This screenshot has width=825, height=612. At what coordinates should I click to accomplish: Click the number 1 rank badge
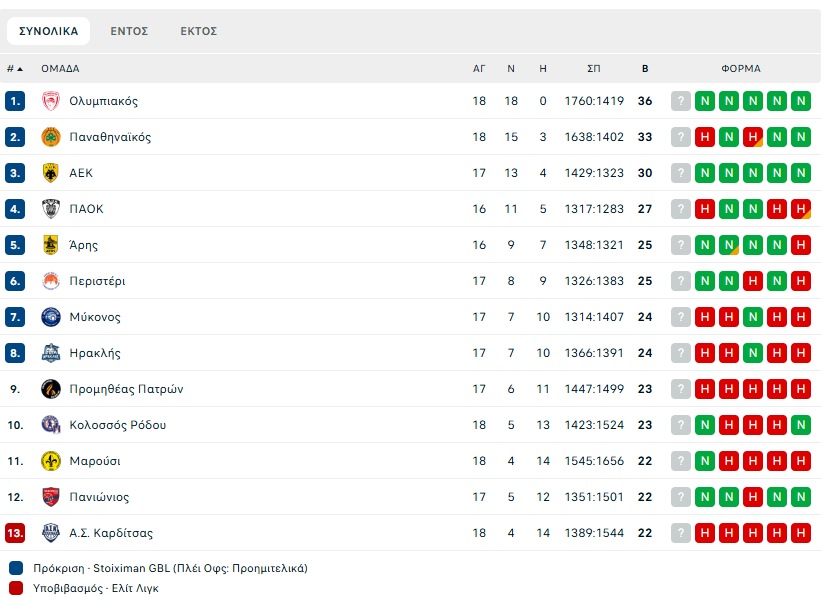click(15, 101)
